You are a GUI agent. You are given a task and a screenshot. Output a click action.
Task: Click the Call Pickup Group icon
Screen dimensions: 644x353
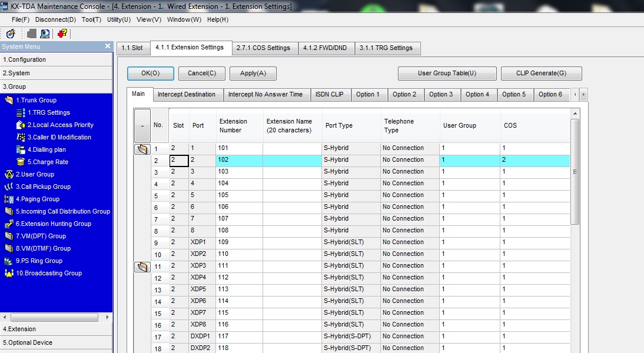point(9,187)
